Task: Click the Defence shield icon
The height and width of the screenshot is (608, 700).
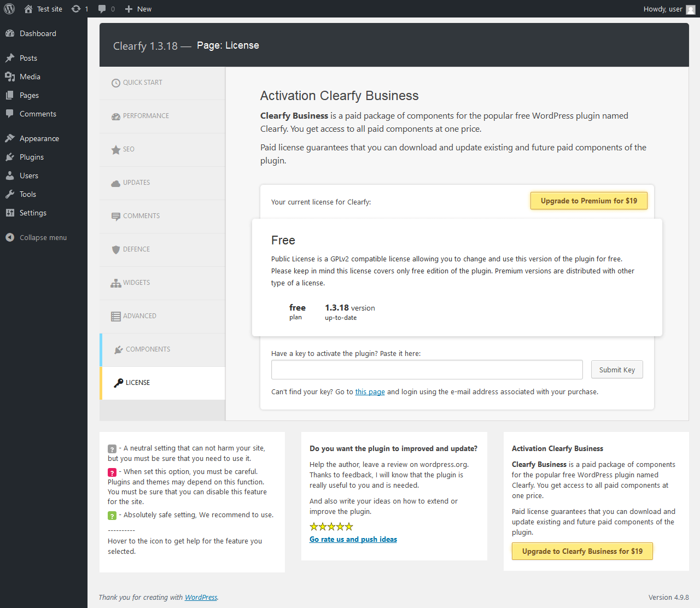Action: (x=116, y=250)
